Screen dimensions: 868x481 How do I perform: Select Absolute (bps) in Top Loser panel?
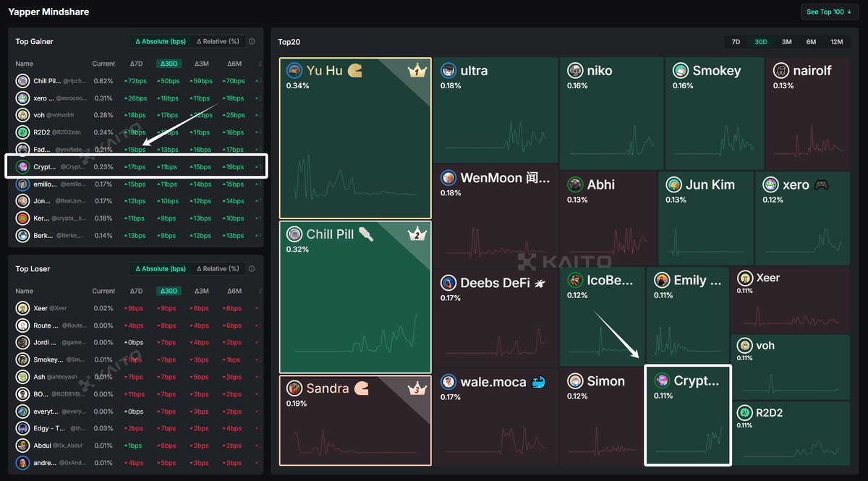(x=161, y=268)
